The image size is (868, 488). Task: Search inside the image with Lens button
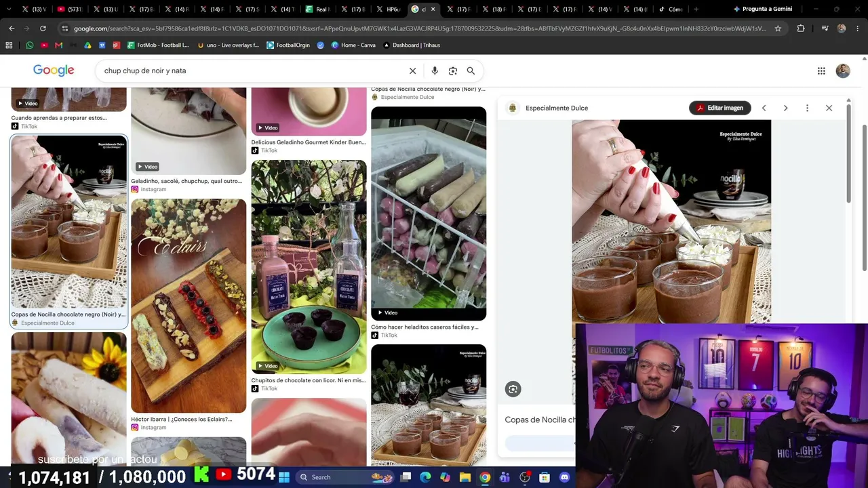(513, 389)
